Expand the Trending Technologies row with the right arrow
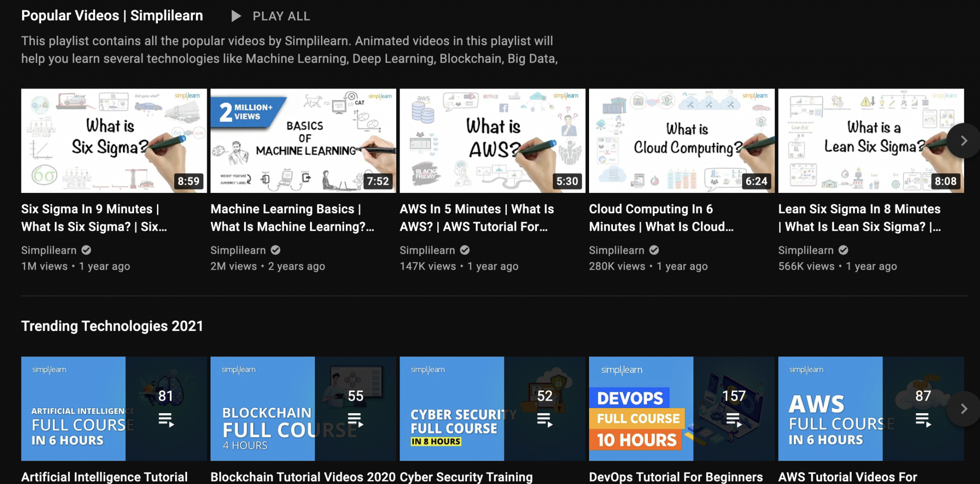Viewport: 980px width, 484px height. click(x=965, y=408)
